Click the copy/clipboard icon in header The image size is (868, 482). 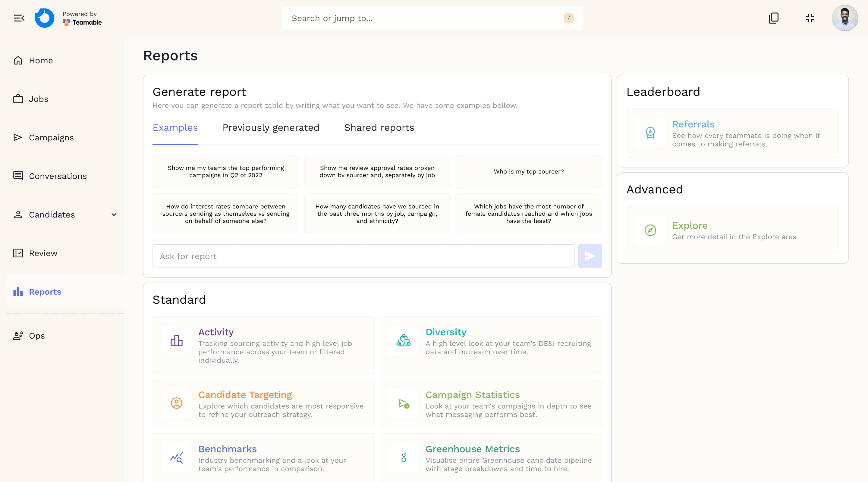774,18
